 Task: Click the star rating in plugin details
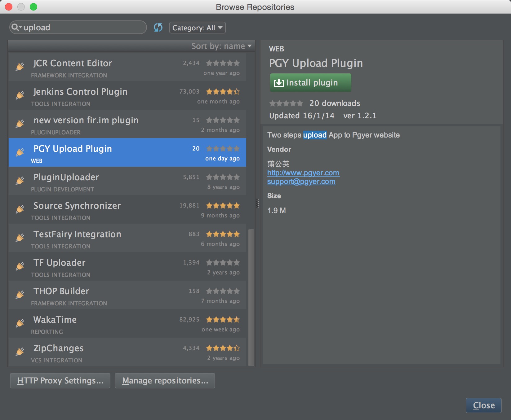(286, 103)
